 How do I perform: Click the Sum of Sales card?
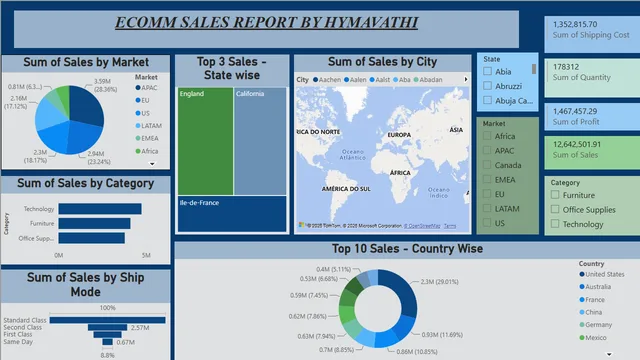592,153
